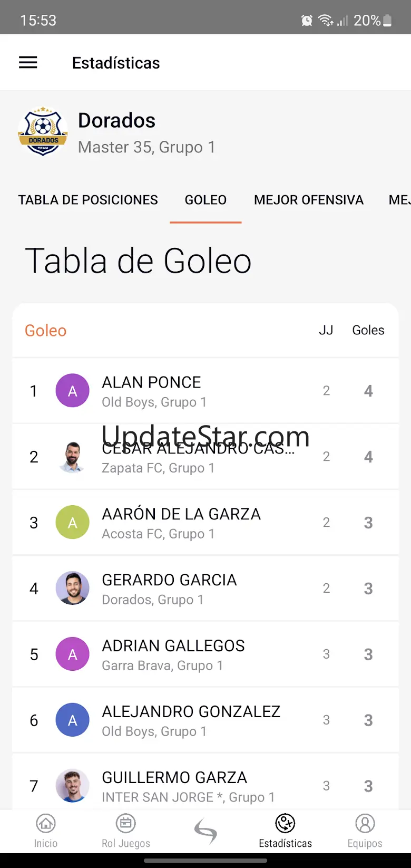Image resolution: width=411 pixels, height=868 pixels.
Task: Open the Mejor Ofensiva tab
Action: click(309, 200)
